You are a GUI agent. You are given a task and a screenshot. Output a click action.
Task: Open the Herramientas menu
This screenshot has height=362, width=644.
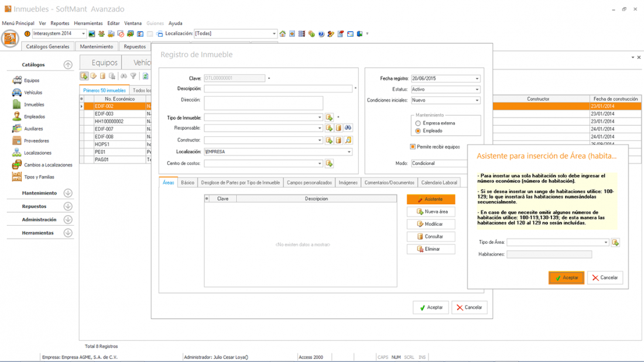[88, 23]
